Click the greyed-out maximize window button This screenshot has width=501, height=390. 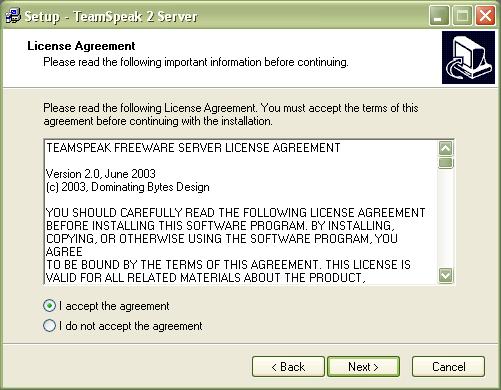462,16
